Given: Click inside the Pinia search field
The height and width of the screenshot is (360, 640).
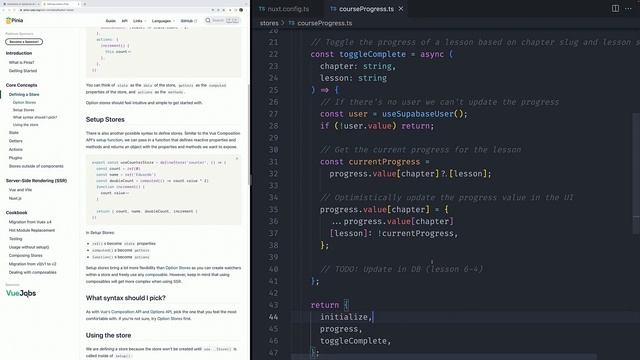Looking at the screenshot, I should pos(222,20).
